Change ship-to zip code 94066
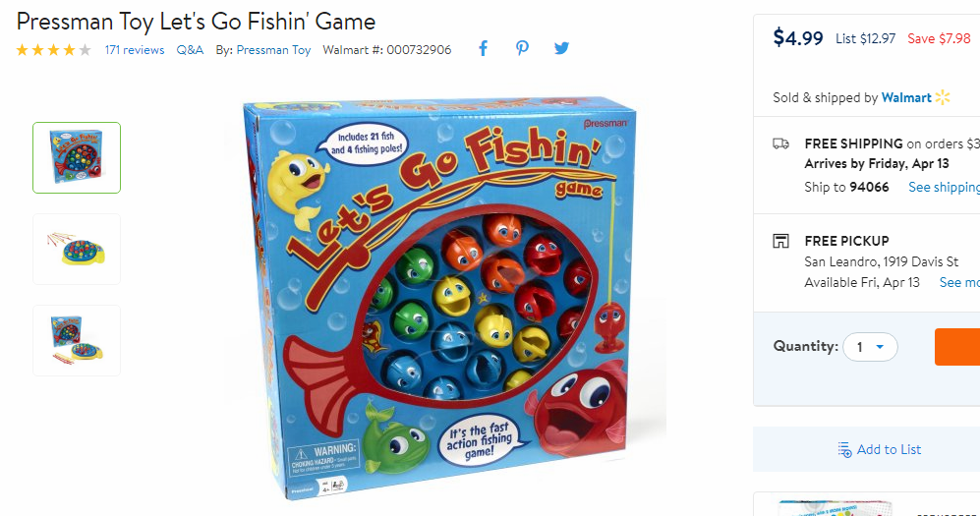 click(x=868, y=187)
